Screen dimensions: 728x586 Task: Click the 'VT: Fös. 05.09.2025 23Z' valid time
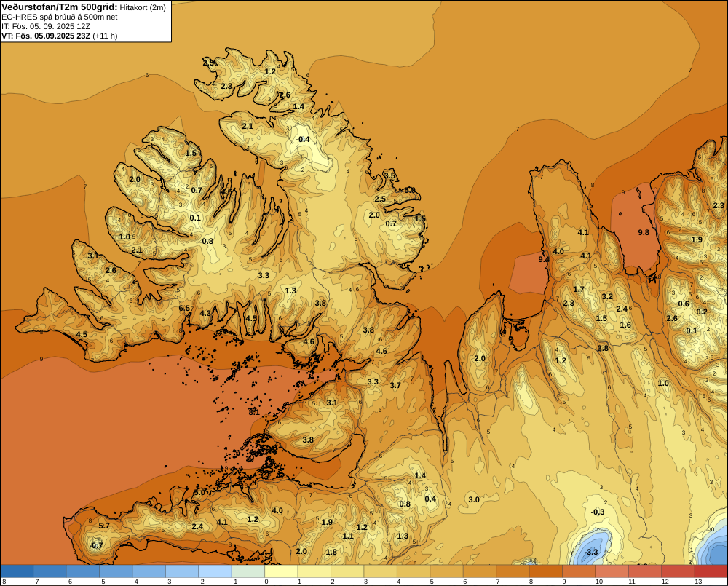coord(46,36)
